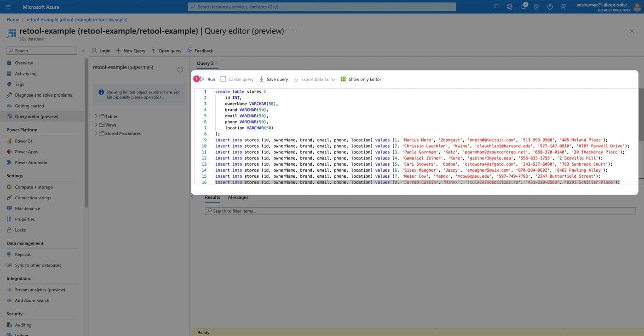Expand the Views tree node
644x336 pixels.
pos(96,125)
